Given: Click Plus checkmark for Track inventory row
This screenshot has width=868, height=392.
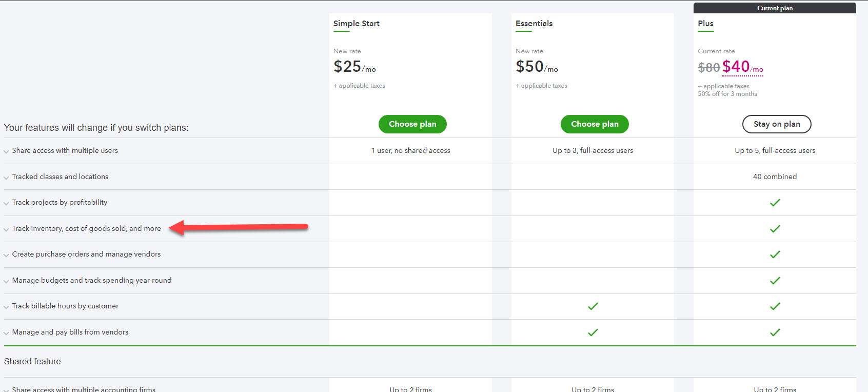Looking at the screenshot, I should point(775,229).
